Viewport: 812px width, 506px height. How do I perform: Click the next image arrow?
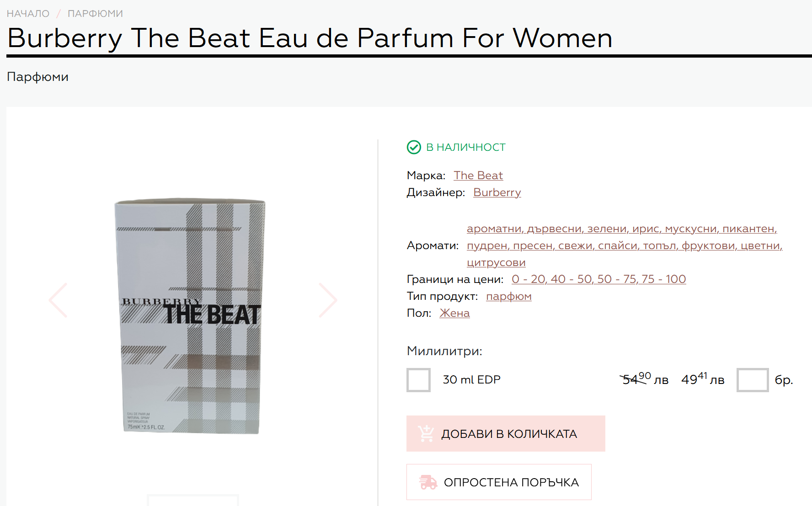click(x=327, y=300)
